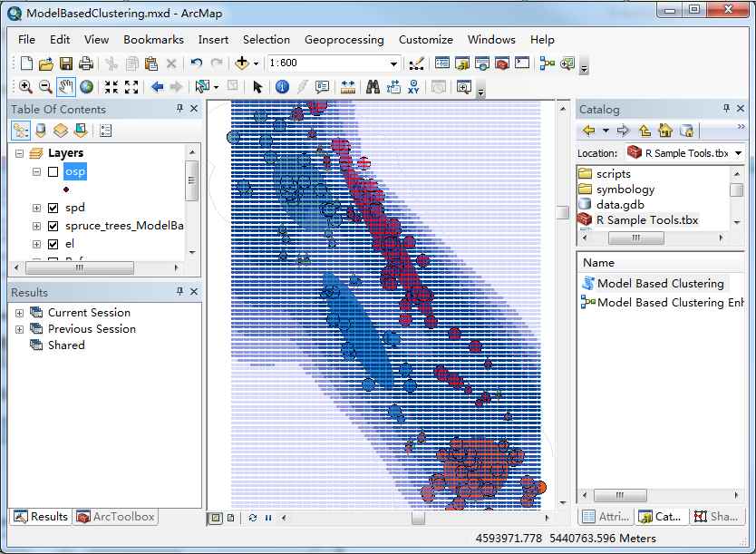Expand the el layer

(36, 244)
